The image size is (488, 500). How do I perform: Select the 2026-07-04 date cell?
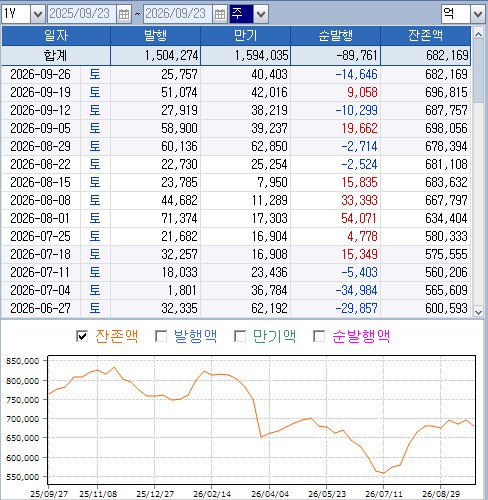(x=41, y=290)
